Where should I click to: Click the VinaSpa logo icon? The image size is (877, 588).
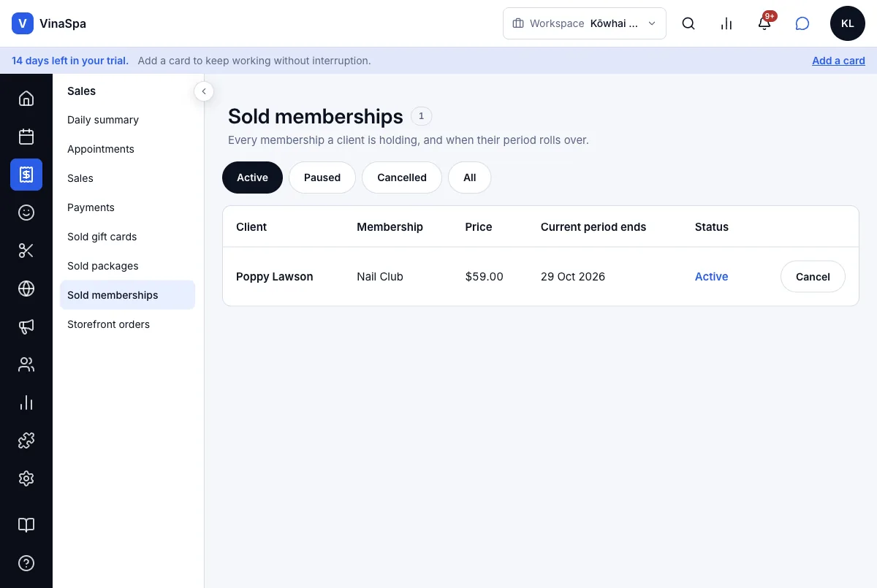pos(23,23)
